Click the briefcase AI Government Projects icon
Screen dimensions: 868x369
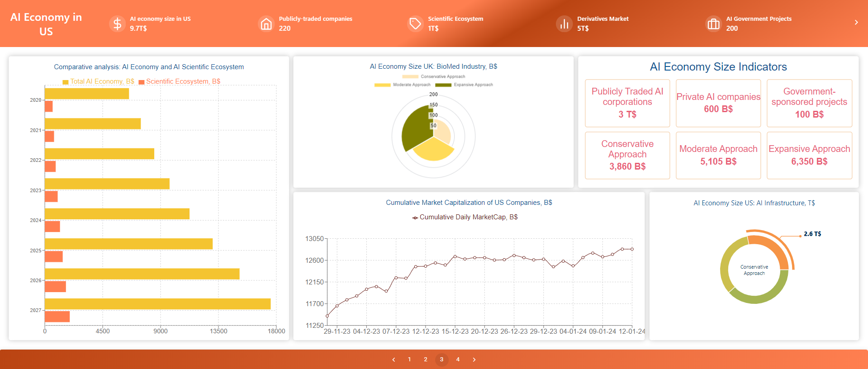(713, 24)
